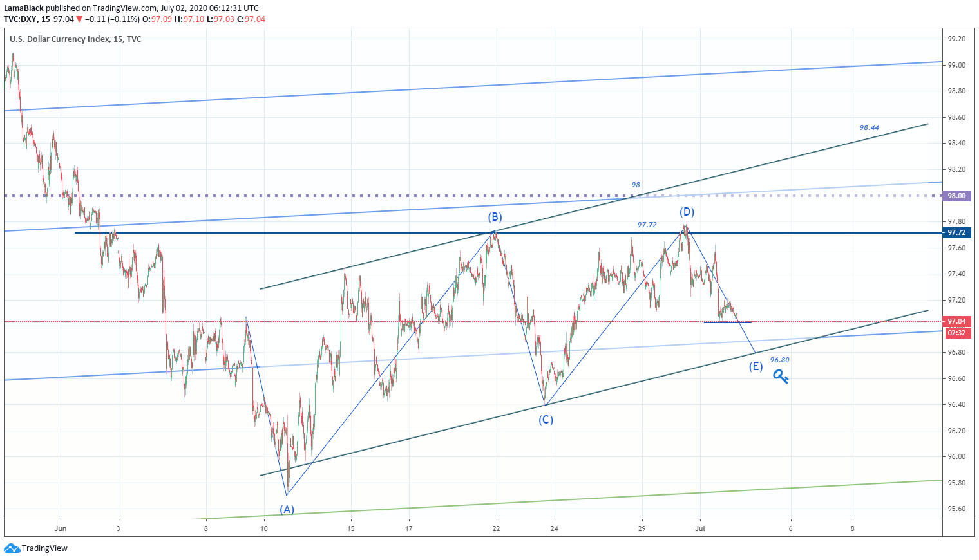Click the Jun date axis label

coord(61,528)
